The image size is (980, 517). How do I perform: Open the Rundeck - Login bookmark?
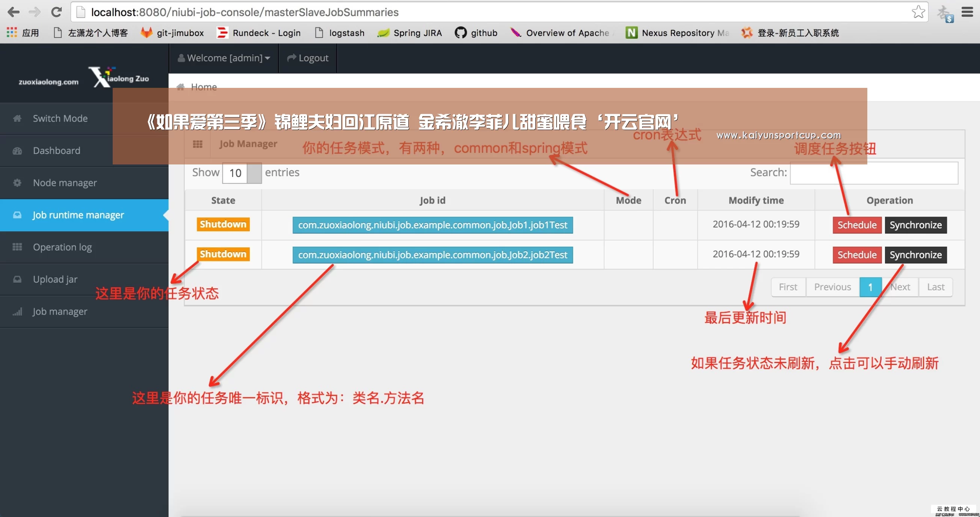(x=258, y=33)
